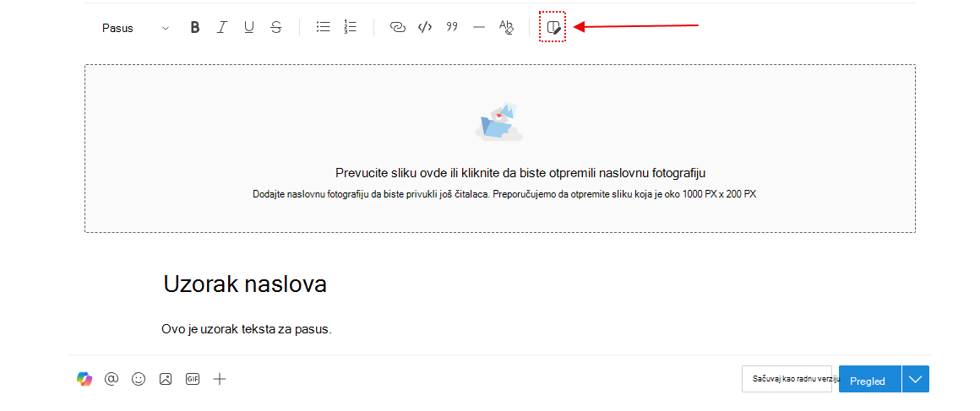The height and width of the screenshot is (411, 980).
Task: Insert an image
Action: point(165,379)
